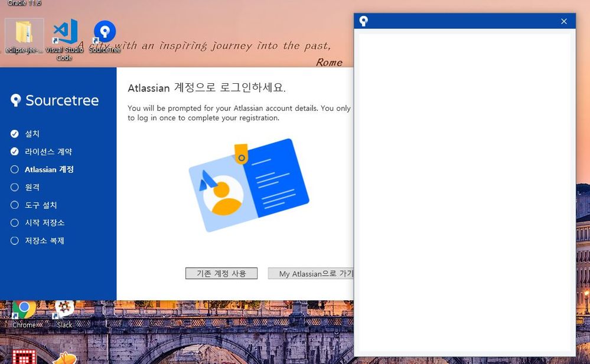Click the Sourcetree logo in sidebar
The width and height of the screenshot is (590, 364).
click(x=55, y=100)
